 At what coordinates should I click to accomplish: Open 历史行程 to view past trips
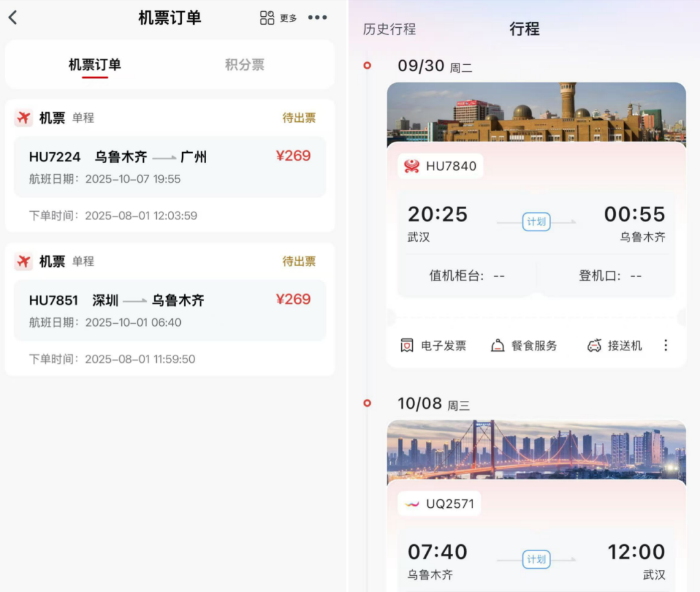click(x=388, y=30)
